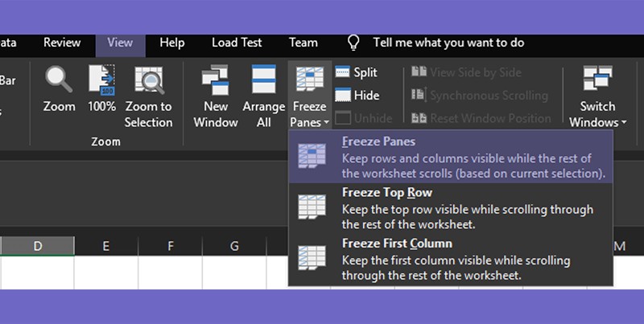This screenshot has width=644, height=324.
Task: Switch to the Team tab
Action: tap(303, 43)
